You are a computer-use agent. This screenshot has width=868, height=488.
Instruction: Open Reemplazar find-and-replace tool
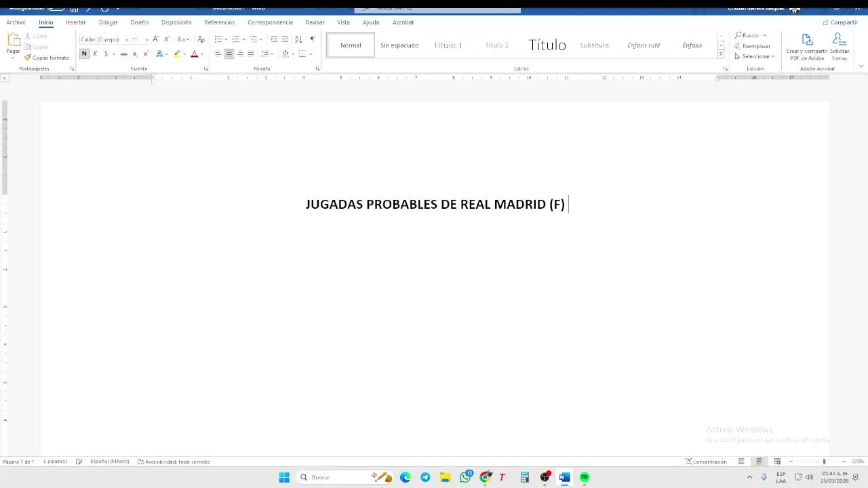(x=752, y=46)
